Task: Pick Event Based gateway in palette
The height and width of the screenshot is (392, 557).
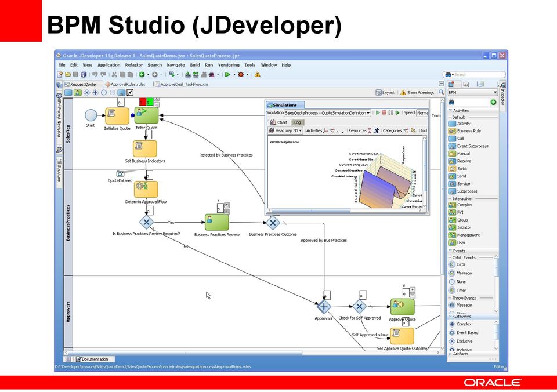Action: pos(464,333)
